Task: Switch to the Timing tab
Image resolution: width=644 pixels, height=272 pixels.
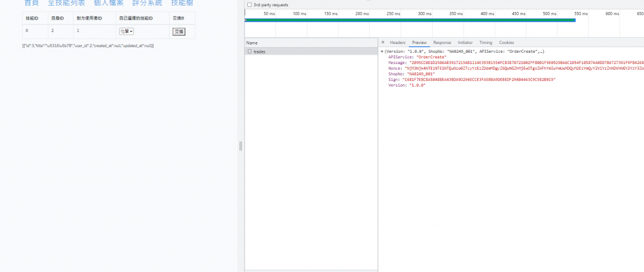Action: coord(486,43)
